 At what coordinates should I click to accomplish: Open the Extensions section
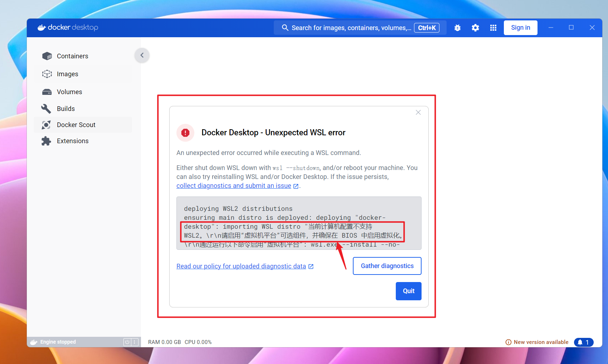pos(83,141)
